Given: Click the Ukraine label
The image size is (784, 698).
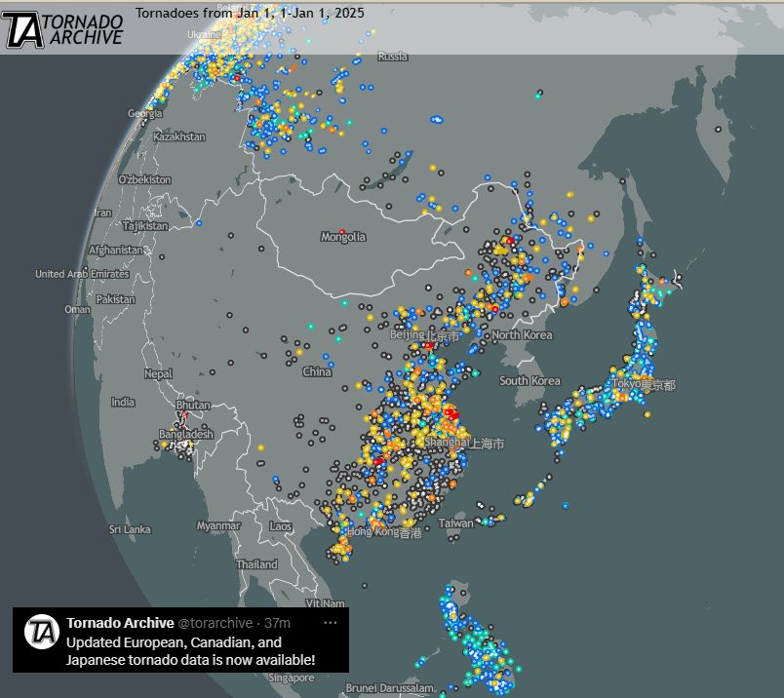Looking at the screenshot, I should (x=205, y=34).
